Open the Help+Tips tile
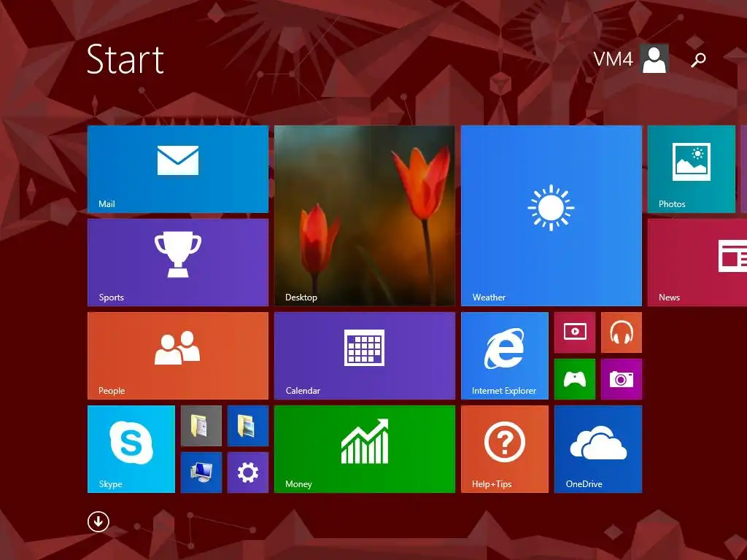This screenshot has width=747, height=560. pos(505,449)
